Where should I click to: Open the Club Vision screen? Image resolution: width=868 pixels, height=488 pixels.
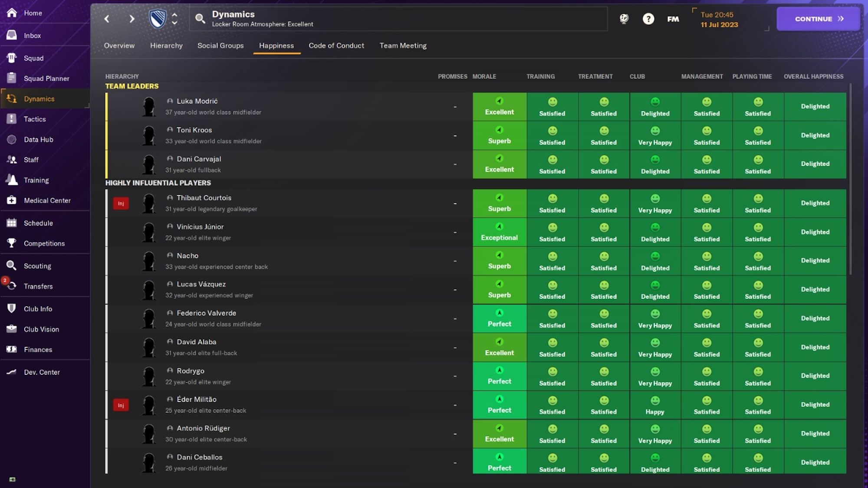41,329
